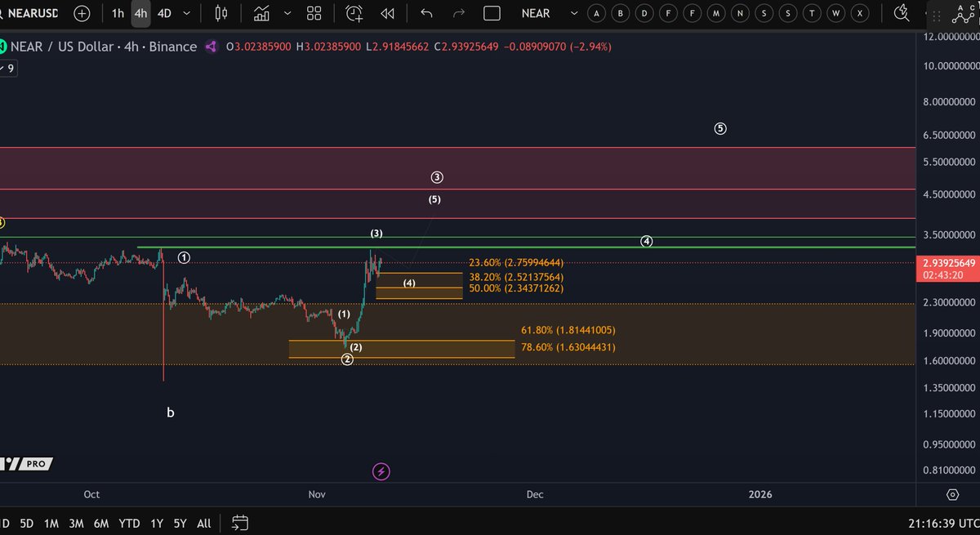
Task: Open the NEARUSD symbol search
Action: [x=31, y=14]
